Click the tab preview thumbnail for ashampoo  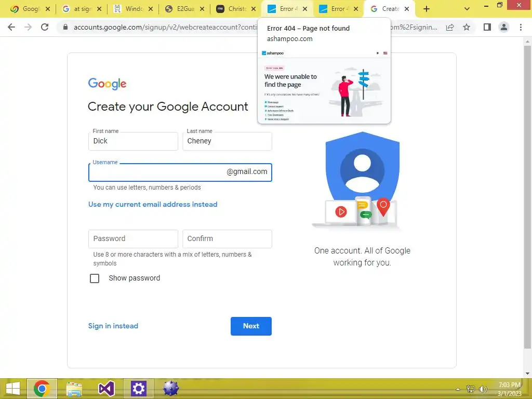click(x=324, y=86)
